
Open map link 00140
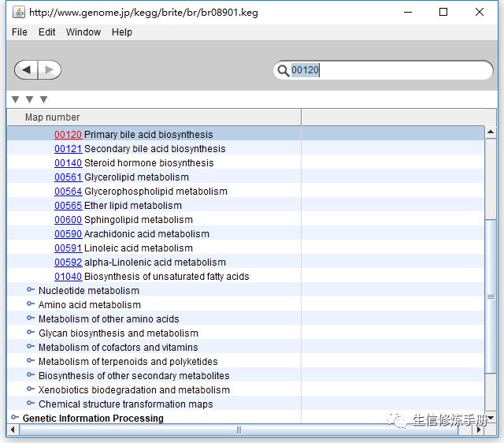pos(69,163)
